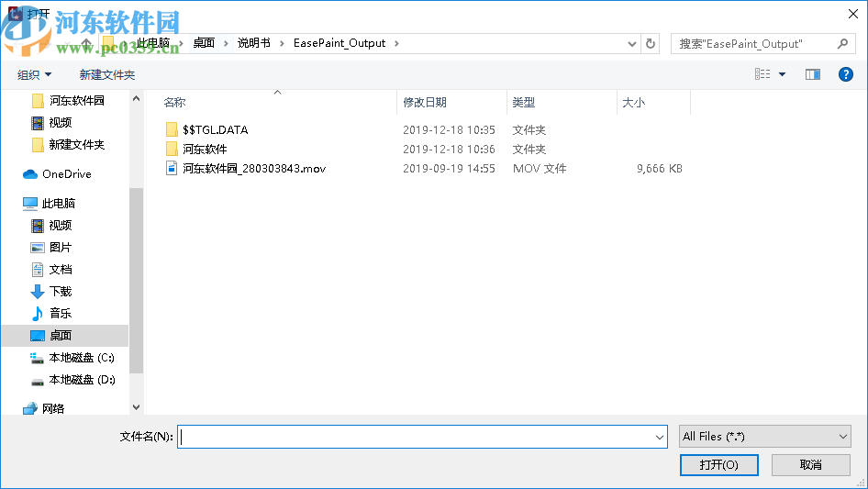Click the .mov file icon
The image size is (868, 489).
[x=172, y=168]
